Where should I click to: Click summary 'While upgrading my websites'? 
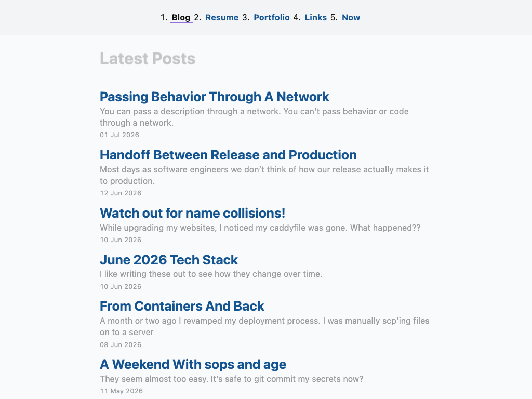(x=260, y=228)
